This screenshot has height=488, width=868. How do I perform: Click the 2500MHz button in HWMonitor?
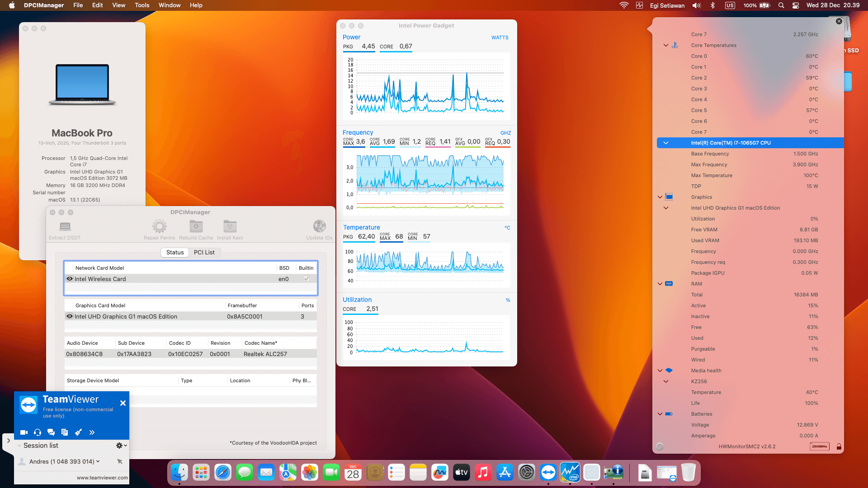tap(819, 446)
